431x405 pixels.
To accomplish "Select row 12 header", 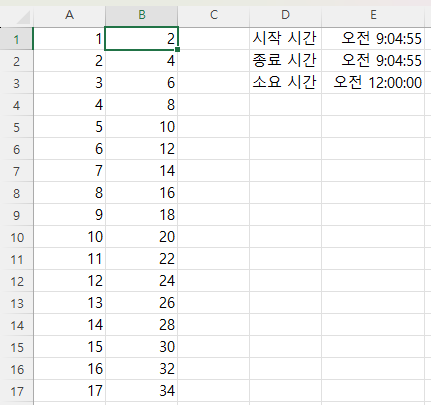I will [16, 281].
